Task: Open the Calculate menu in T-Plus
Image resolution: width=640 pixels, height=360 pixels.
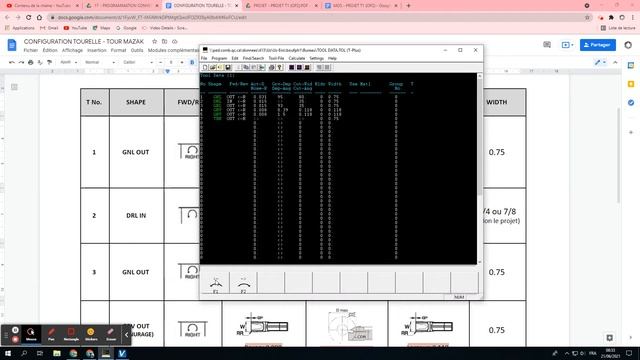Action: [297, 58]
